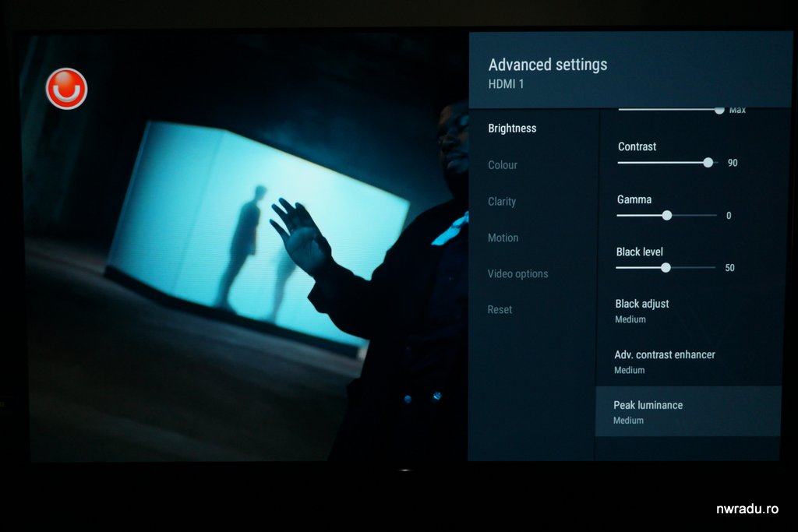
Task: Click the HDMI 1 source label
Action: 506,84
